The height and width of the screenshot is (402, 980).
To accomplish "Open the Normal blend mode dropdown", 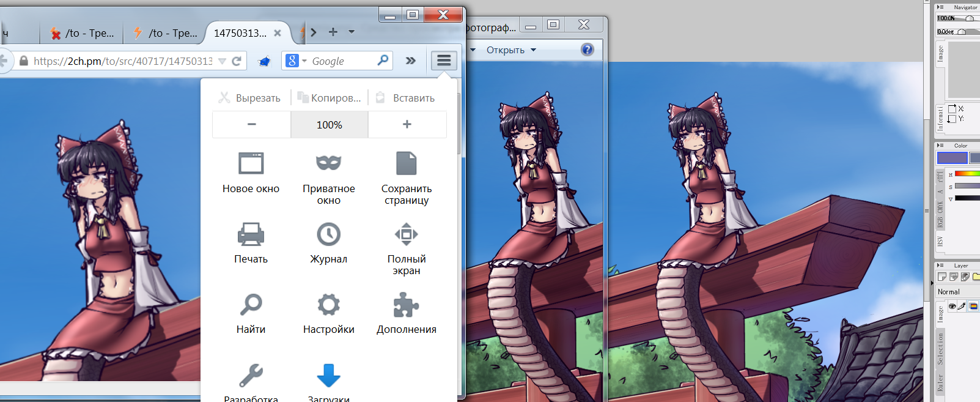I will pyautogui.click(x=957, y=292).
